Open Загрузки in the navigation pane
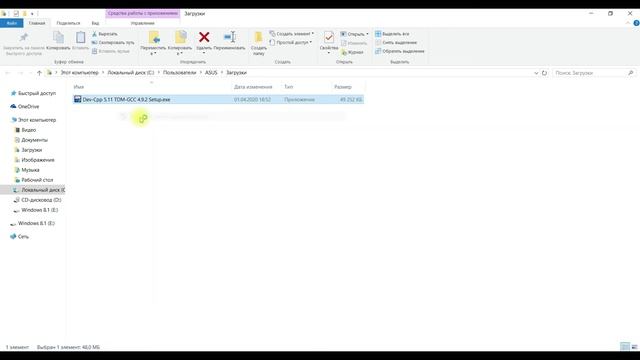The image size is (640, 360). pyautogui.click(x=28, y=150)
